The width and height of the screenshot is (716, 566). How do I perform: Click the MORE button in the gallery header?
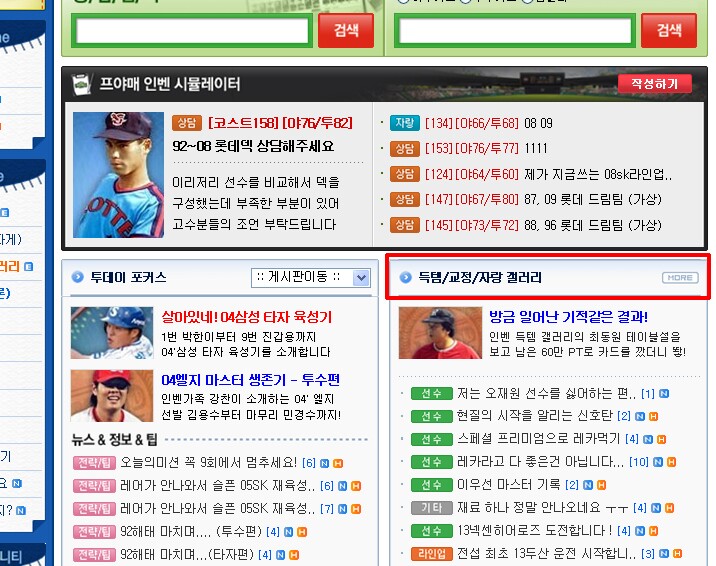coord(679,277)
